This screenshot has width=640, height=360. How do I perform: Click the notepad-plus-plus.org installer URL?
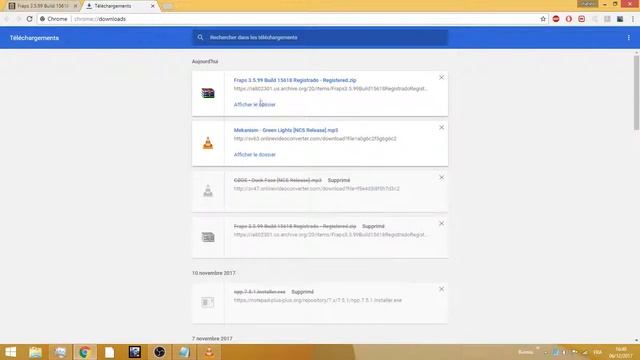[x=318, y=300]
